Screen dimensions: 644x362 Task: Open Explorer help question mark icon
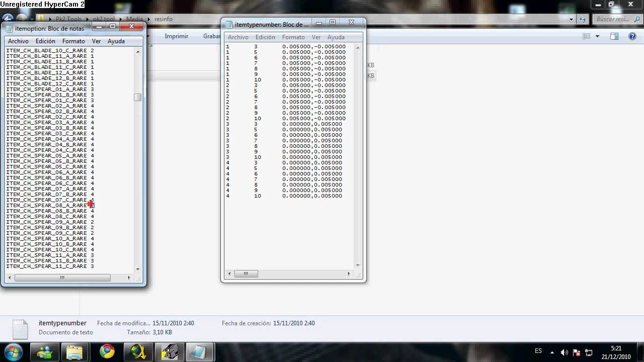[x=632, y=36]
